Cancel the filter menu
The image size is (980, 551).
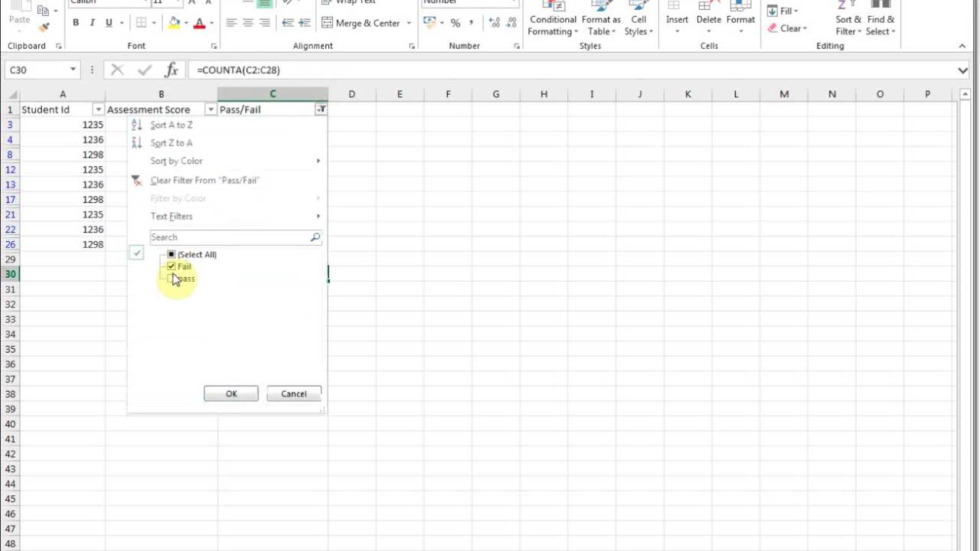pyautogui.click(x=294, y=394)
